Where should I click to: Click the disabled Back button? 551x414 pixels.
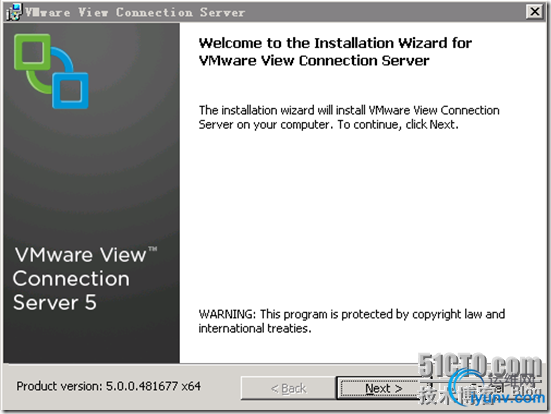tap(288, 388)
